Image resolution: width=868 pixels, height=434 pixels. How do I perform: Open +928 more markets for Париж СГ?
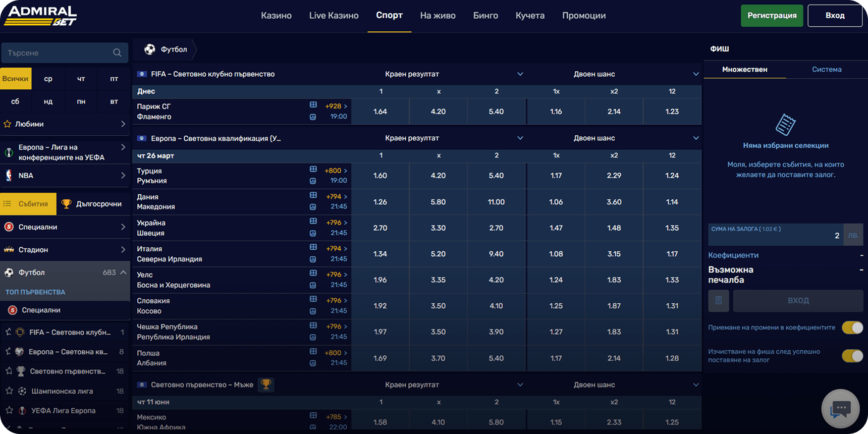pos(336,106)
